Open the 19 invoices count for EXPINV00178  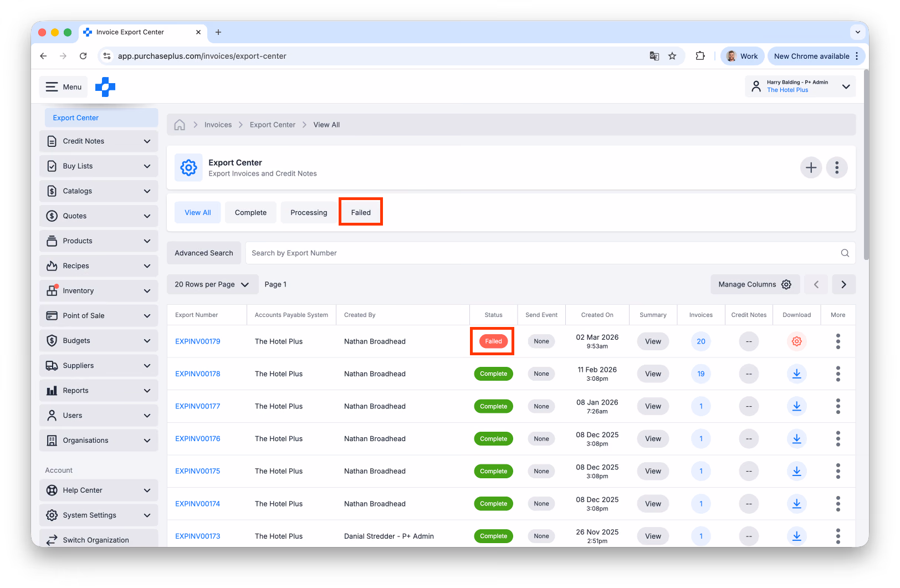pos(701,374)
